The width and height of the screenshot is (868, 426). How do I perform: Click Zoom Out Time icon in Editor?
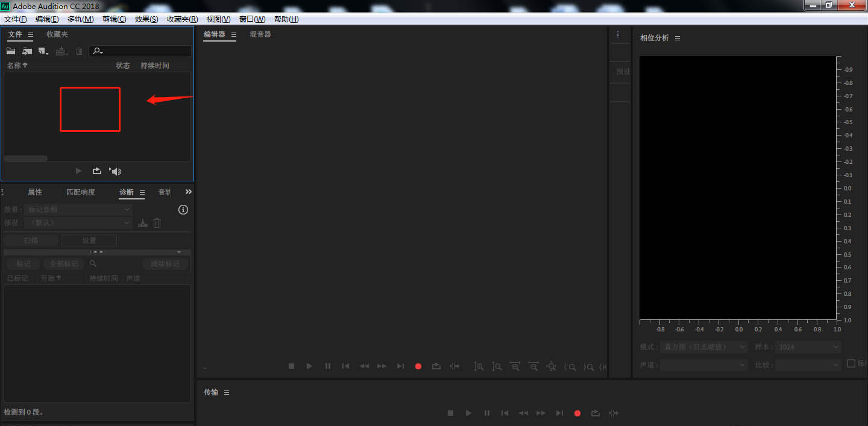(x=533, y=366)
